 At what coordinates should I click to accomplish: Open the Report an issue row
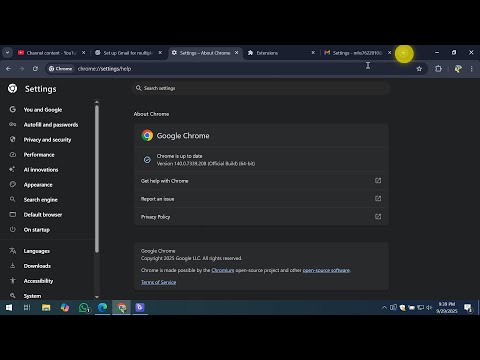[x=261, y=199]
